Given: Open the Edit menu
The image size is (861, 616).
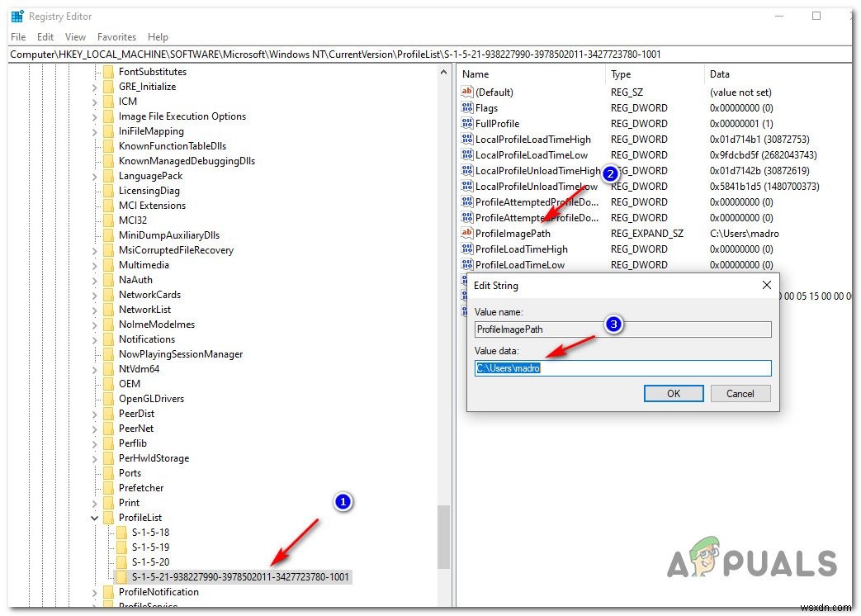Looking at the screenshot, I should pos(45,37).
